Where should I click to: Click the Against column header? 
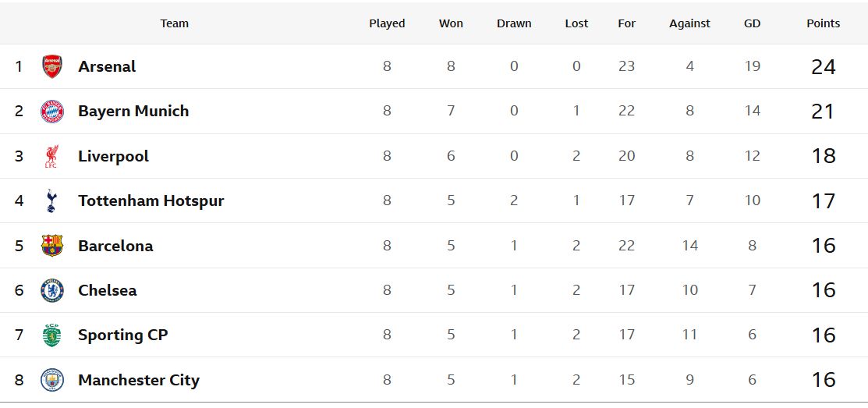pyautogui.click(x=689, y=23)
